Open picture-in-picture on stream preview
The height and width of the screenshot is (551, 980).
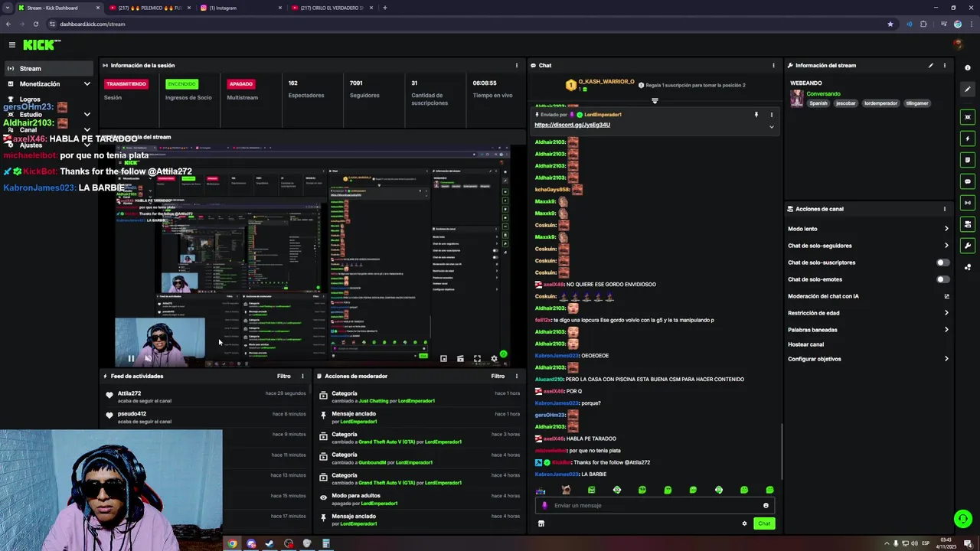coord(443,358)
